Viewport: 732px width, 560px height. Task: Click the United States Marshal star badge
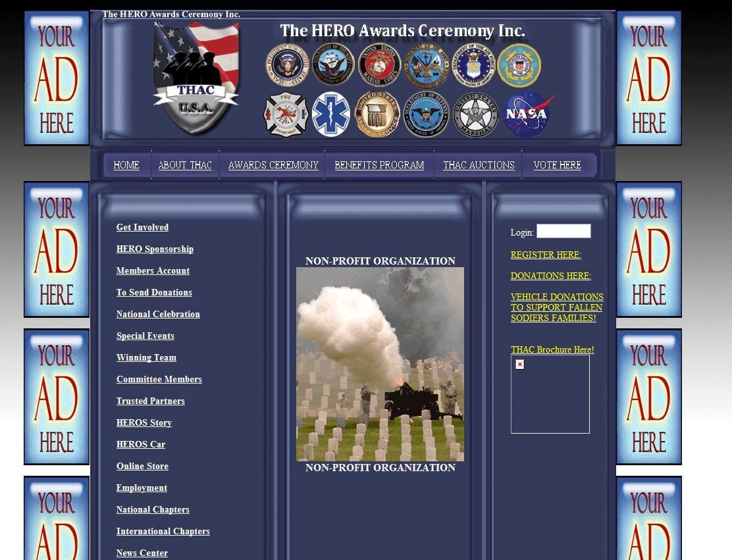tap(475, 115)
